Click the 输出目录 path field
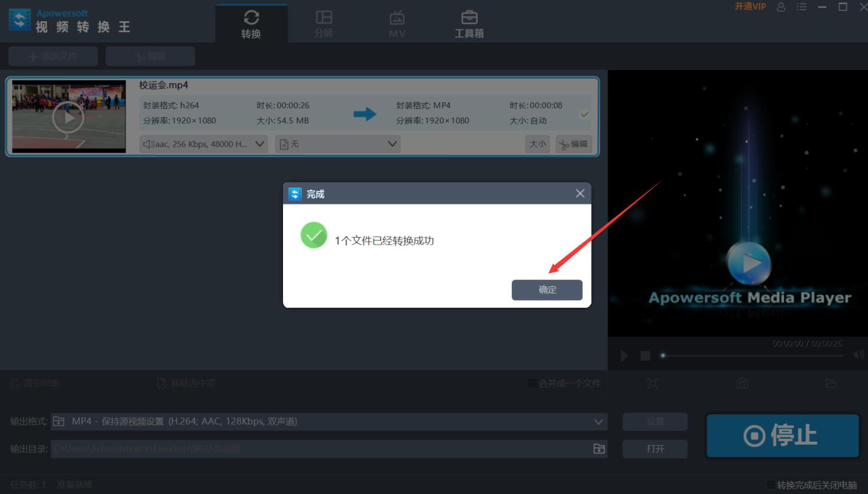The width and height of the screenshot is (868, 494). [329, 449]
